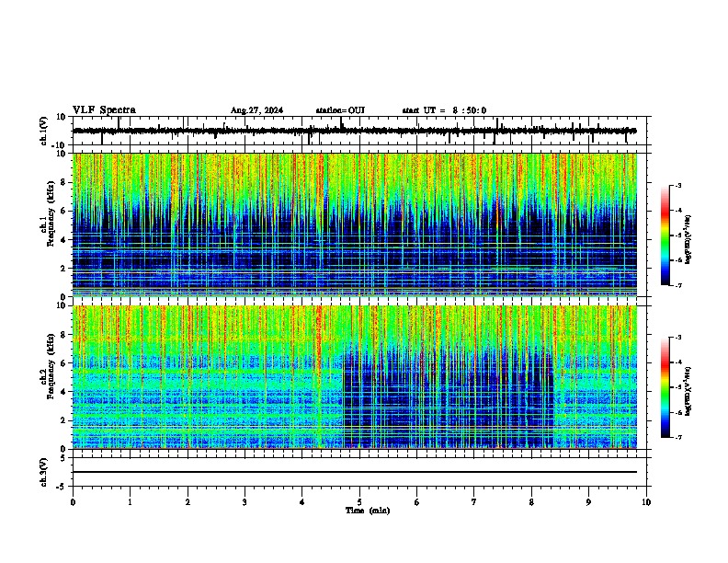728x563 pixels.
Task: Click the "Time (min)" axis title
Action: pos(368,511)
